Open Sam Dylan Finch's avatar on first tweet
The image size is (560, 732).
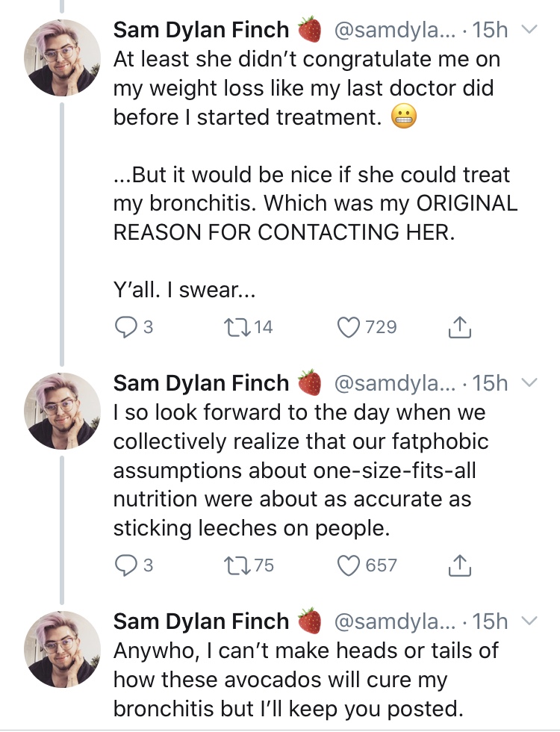(62, 58)
